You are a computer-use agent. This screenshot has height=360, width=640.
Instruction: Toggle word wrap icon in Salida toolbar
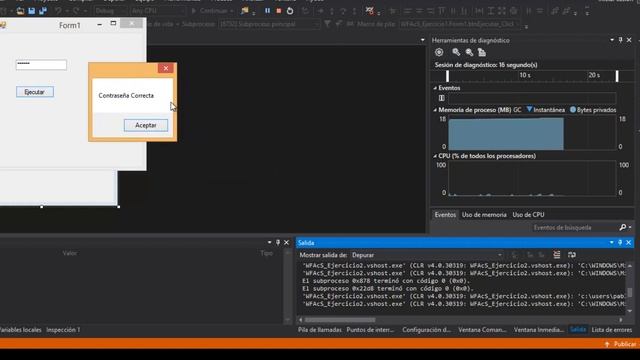(x=572, y=255)
